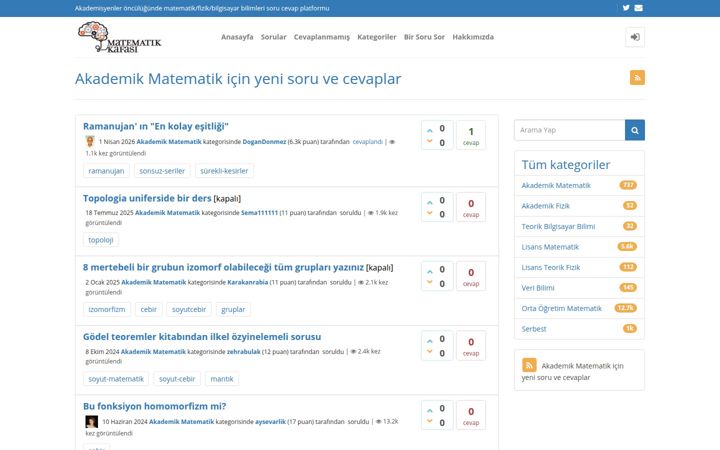
Task: Open Akademik Matematik category link in Gödel row
Action: click(153, 351)
